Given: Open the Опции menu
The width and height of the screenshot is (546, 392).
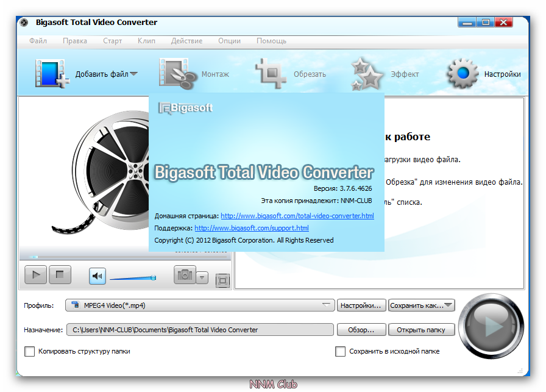Looking at the screenshot, I should [230, 41].
